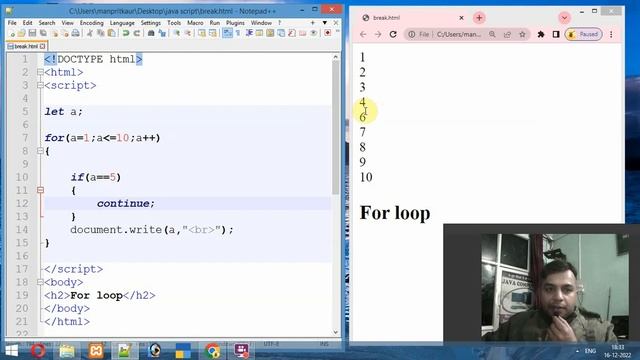Click the New file icon in Notepad++

coord(12,33)
